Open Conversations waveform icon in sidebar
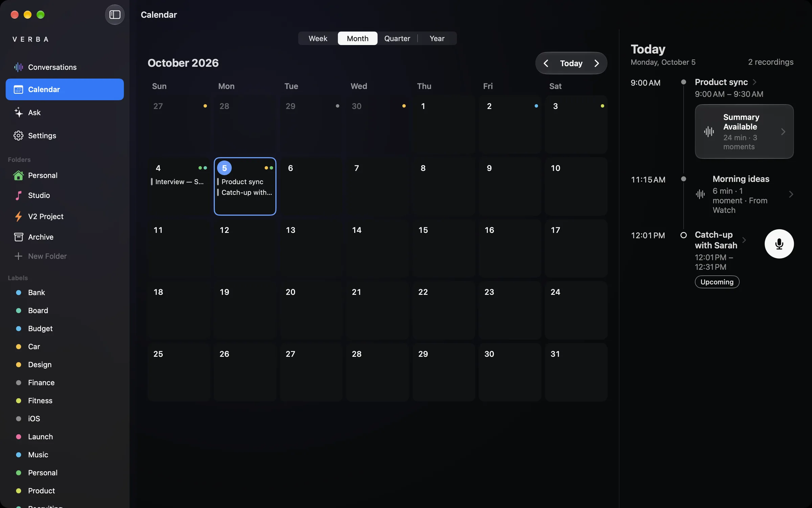Viewport: 812px width, 508px height. (x=18, y=67)
